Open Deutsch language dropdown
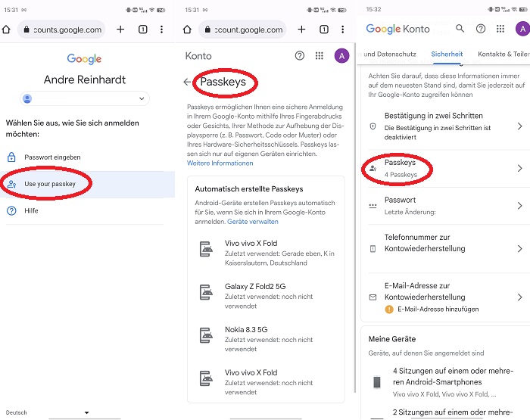 (x=47, y=412)
